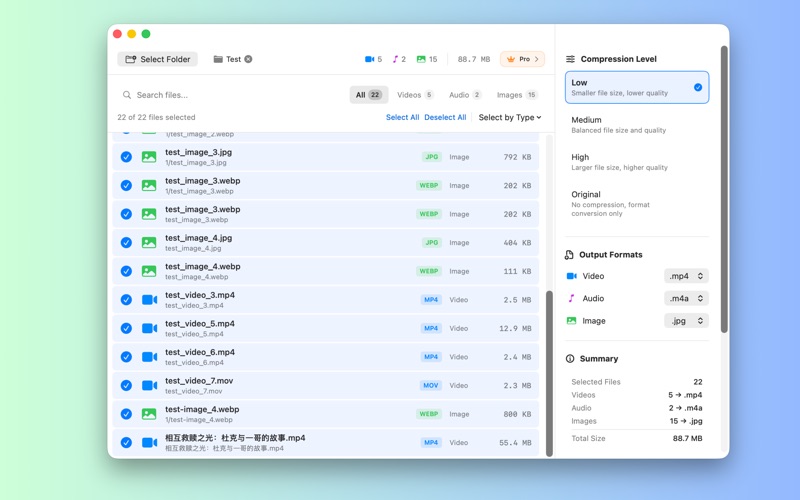Viewport: 800px width, 500px height.
Task: Click the magnifier icon in the search bar
Action: (127, 95)
